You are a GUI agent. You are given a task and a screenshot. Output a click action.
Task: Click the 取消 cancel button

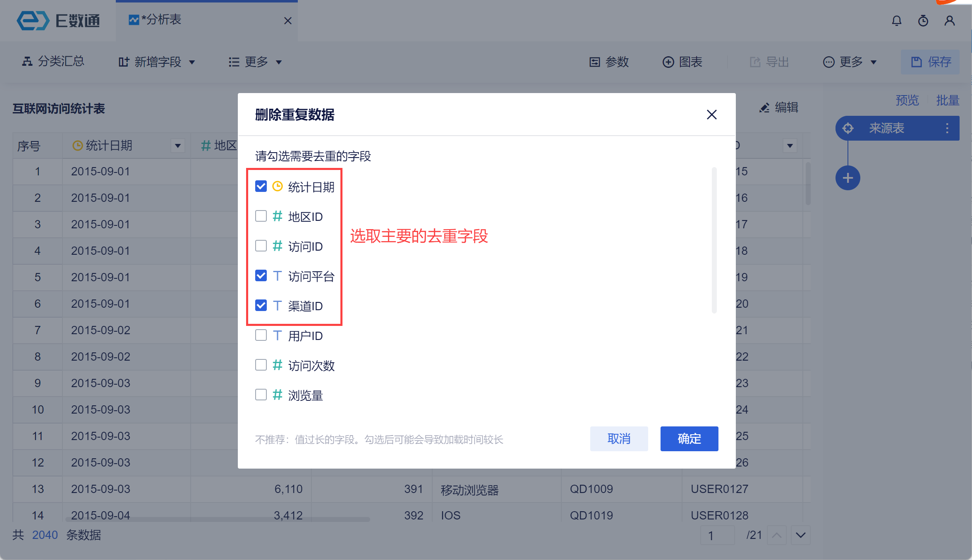619,438
